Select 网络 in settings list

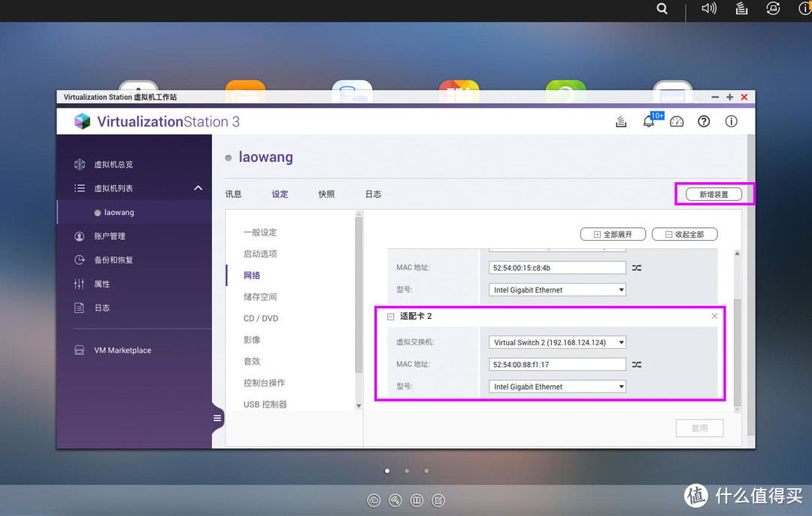[x=252, y=275]
